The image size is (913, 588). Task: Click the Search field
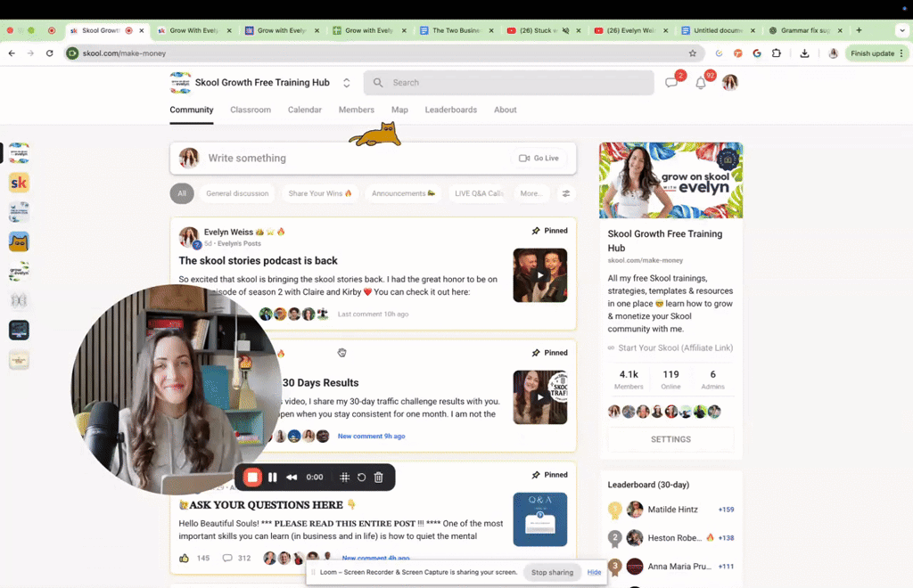coord(508,83)
